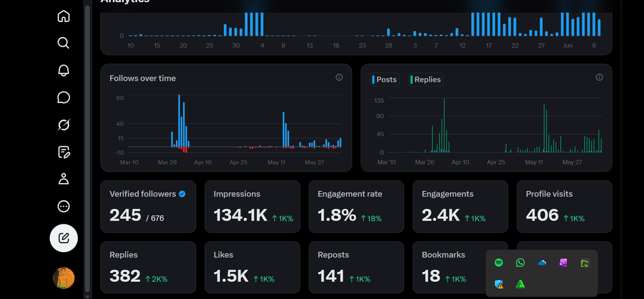The height and width of the screenshot is (299, 644).
Task: Click the '1.8%' engagement rate value
Action: [337, 215]
